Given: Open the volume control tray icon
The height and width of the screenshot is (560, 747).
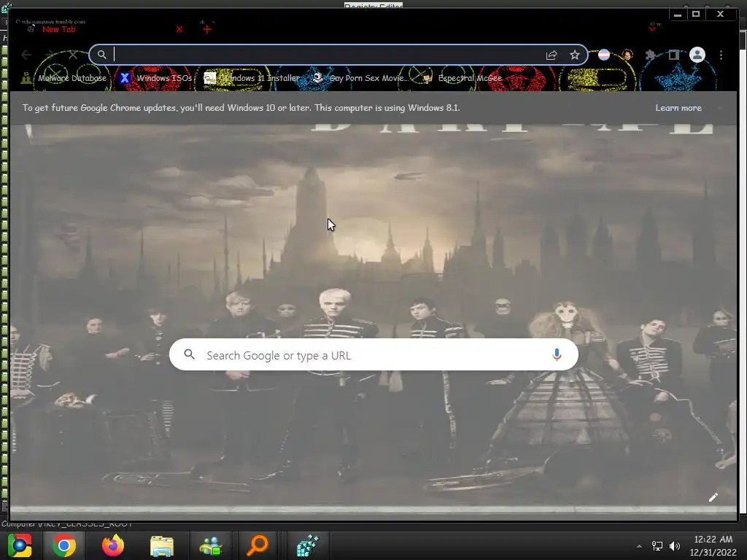Looking at the screenshot, I should [675, 546].
